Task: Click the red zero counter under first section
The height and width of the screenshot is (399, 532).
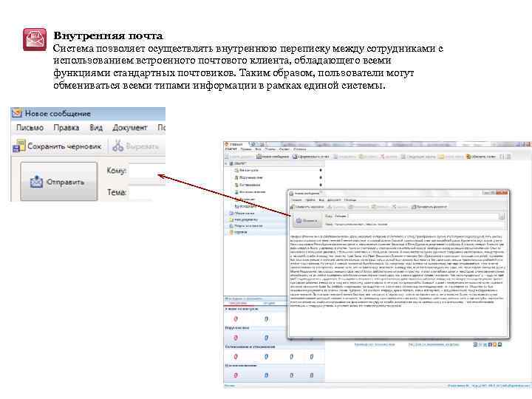Action: (236, 319)
